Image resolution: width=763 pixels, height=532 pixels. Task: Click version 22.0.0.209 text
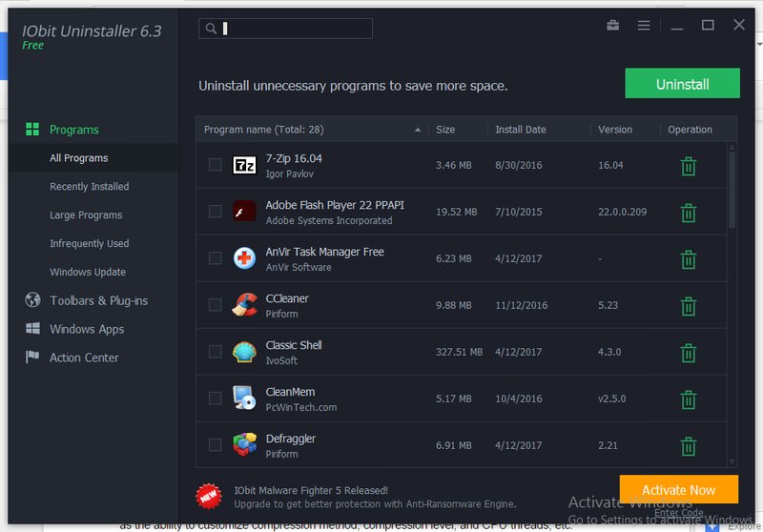pyautogui.click(x=622, y=212)
